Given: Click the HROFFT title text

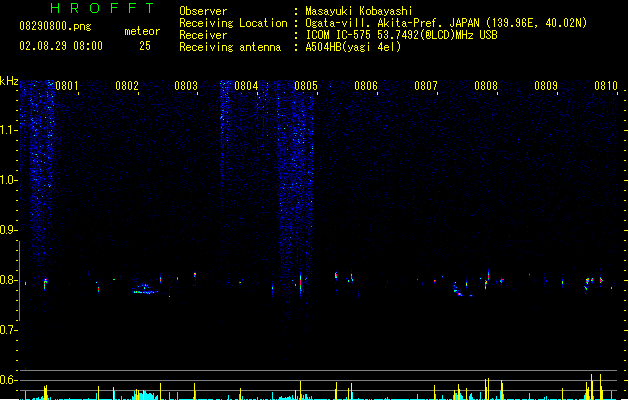Looking at the screenshot, I should (x=103, y=8).
